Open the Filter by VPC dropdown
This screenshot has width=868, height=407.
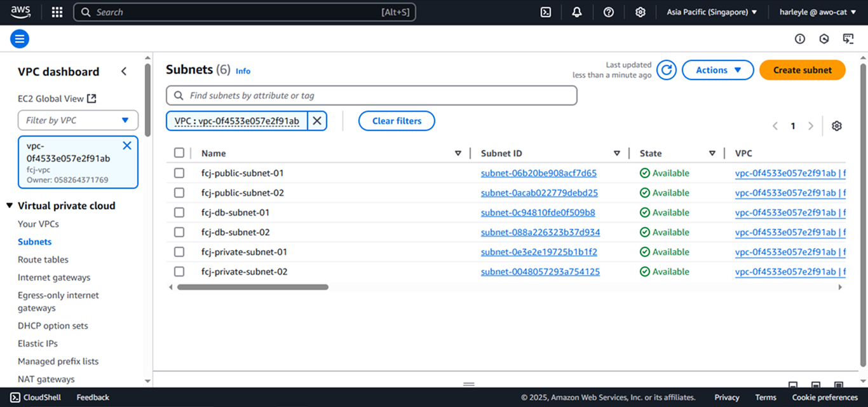click(x=78, y=120)
